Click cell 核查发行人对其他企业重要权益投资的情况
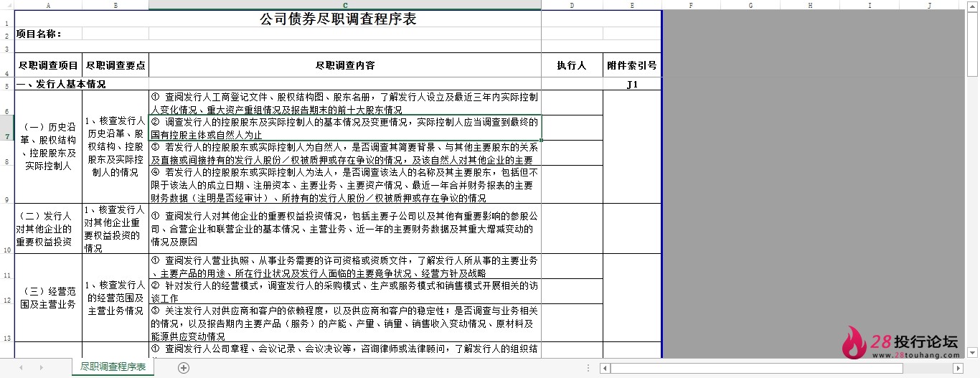 (x=116, y=228)
